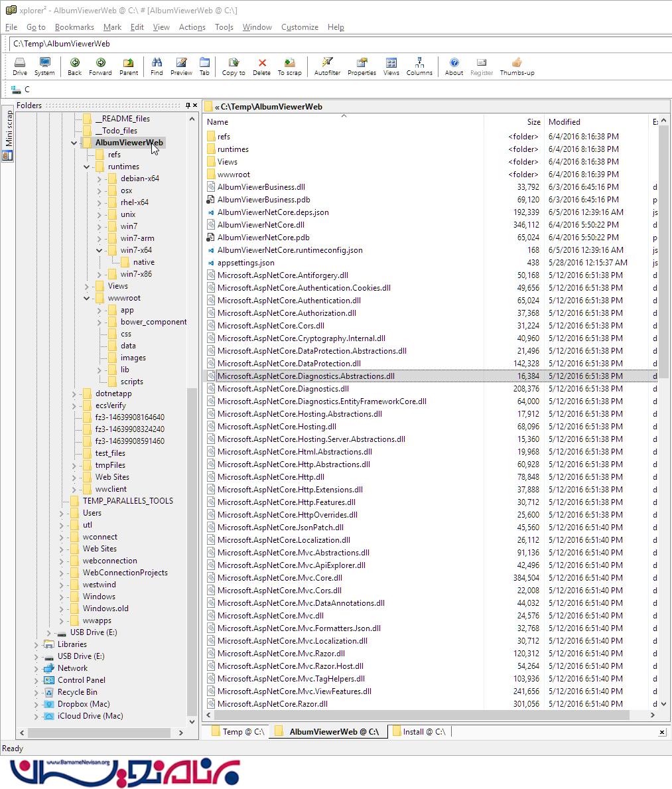Click the Thumbs-up icon

click(x=517, y=66)
